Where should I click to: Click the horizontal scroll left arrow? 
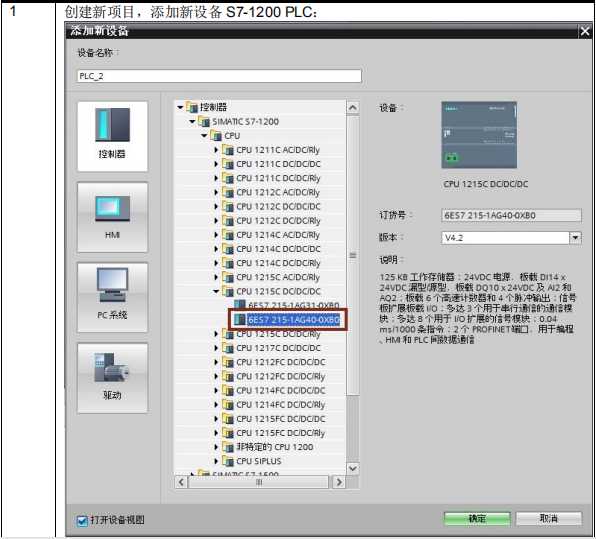pos(181,483)
